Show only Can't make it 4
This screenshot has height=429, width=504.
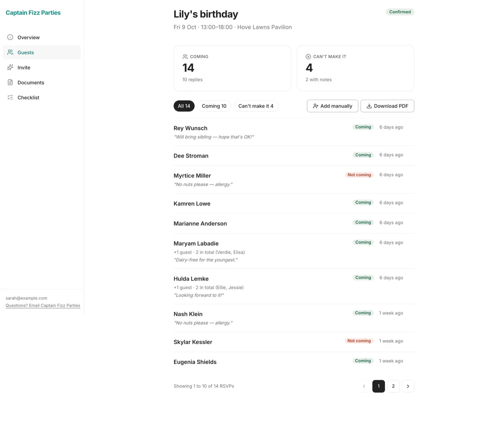[x=256, y=106]
